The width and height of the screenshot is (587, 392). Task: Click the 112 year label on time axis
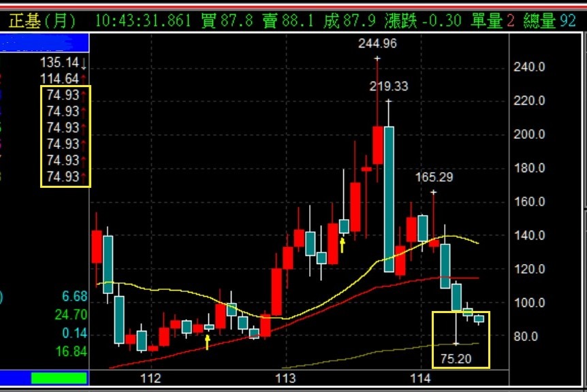point(150,378)
